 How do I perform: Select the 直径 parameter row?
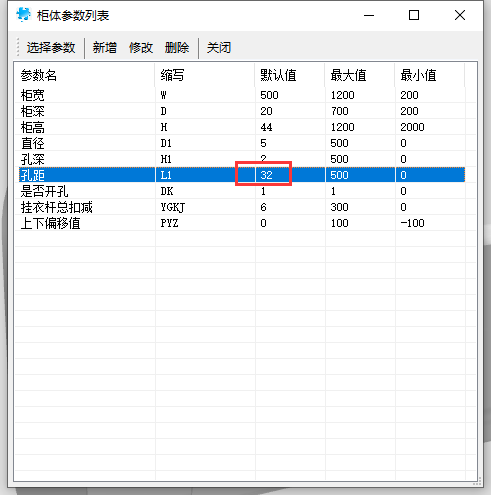(242, 143)
